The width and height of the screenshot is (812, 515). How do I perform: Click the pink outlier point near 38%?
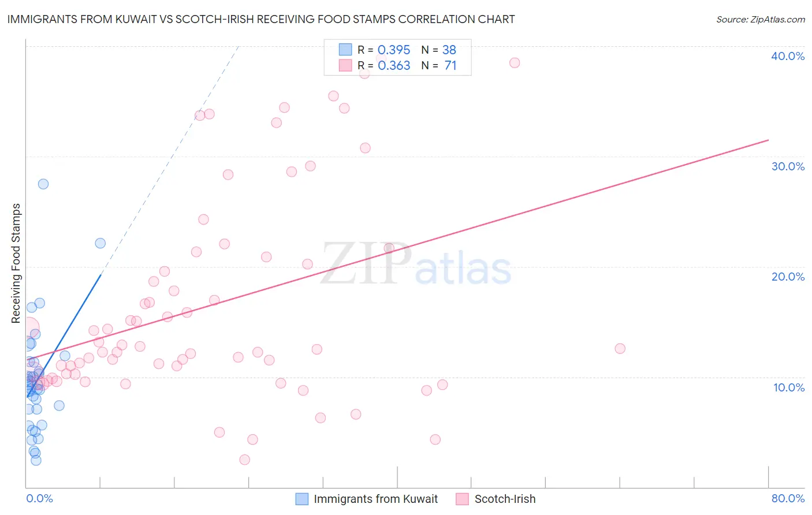[515, 63]
